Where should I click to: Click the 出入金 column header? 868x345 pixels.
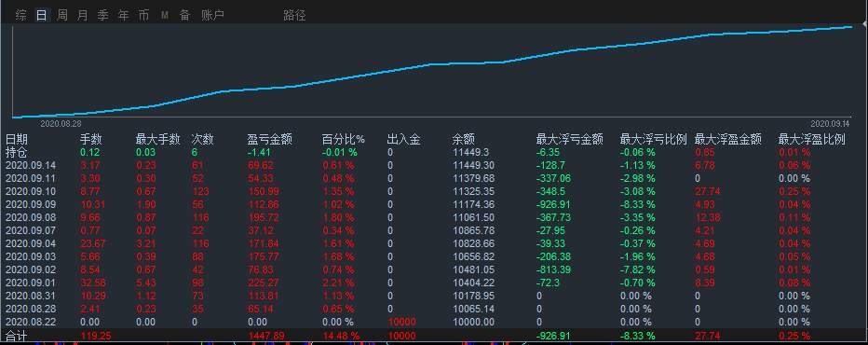pos(403,140)
